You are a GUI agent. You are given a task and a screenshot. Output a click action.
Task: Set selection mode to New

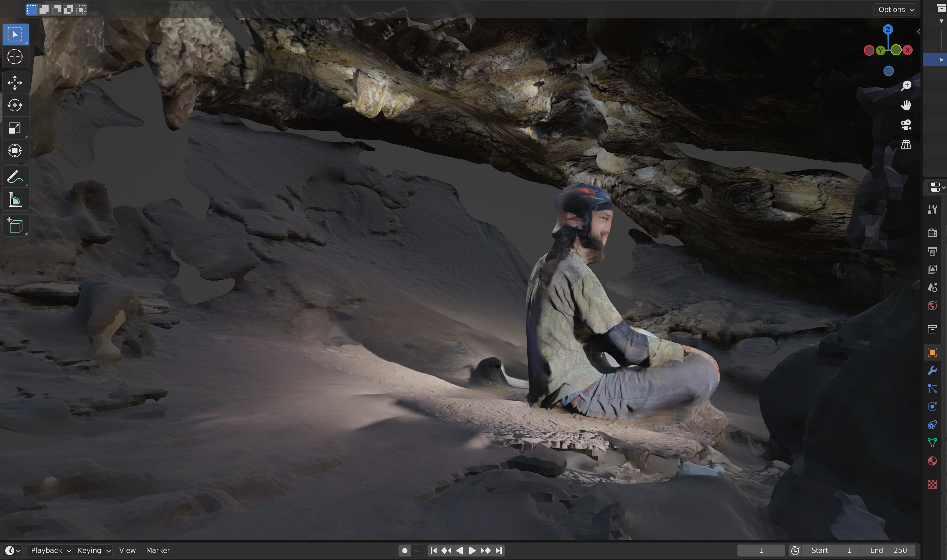point(32,9)
